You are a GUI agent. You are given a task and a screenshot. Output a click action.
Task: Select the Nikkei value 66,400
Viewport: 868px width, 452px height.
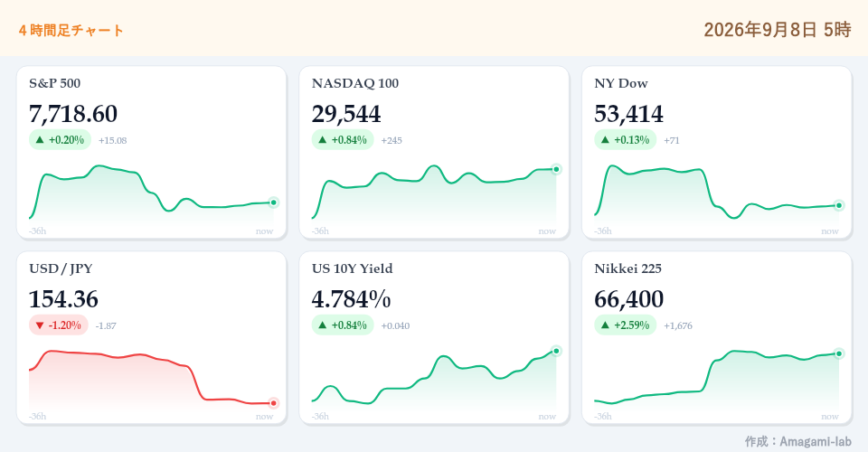(628, 299)
